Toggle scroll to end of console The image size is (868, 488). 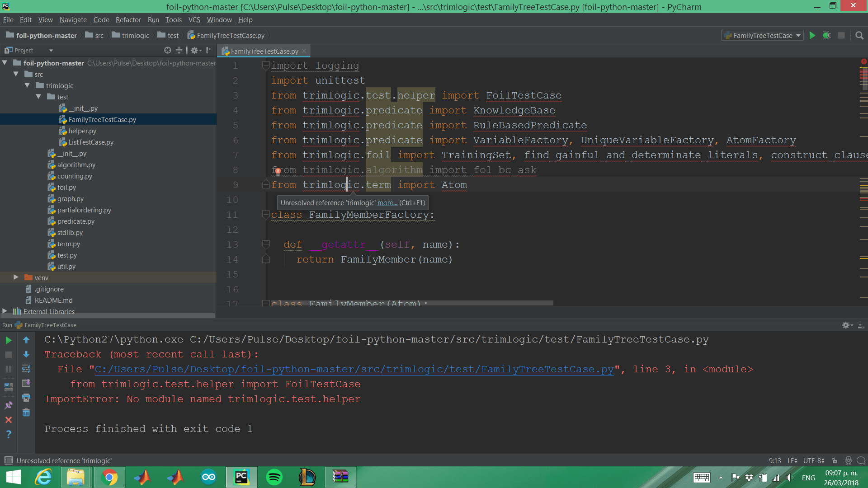coord(26,383)
